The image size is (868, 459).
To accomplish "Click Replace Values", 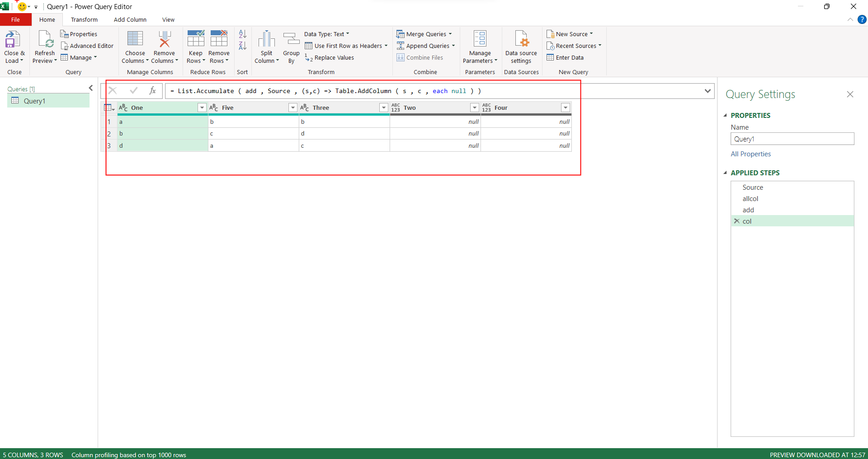I will point(330,57).
